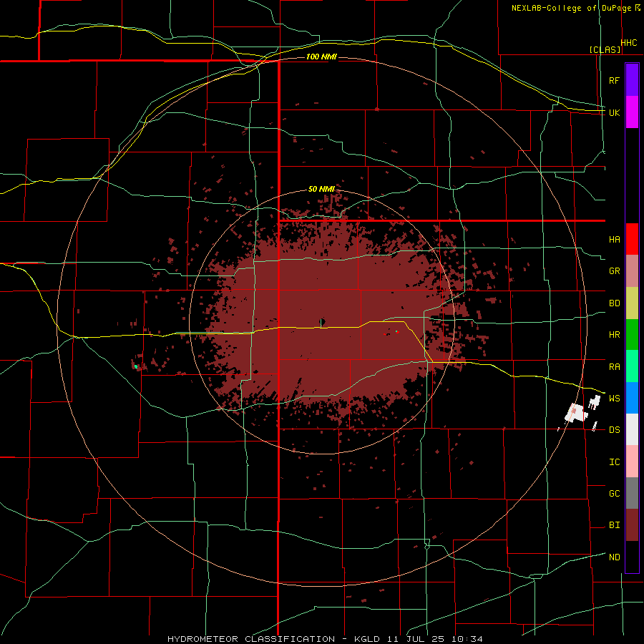This screenshot has height=644, width=644.
Task: Click the dark radar site hole in the echo
Action: click(x=323, y=321)
